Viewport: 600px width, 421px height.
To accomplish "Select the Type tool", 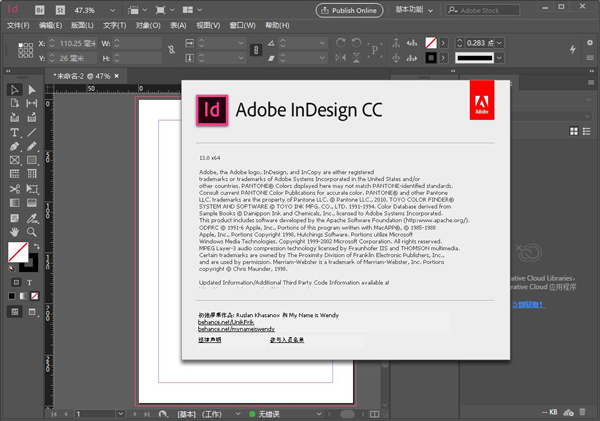I will (15, 132).
